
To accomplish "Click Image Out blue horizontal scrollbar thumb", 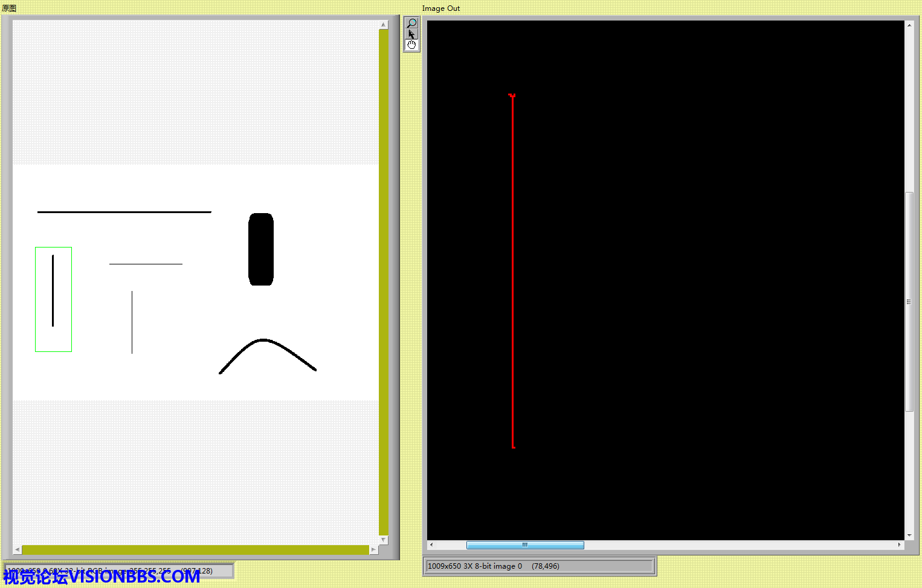I will tap(524, 545).
